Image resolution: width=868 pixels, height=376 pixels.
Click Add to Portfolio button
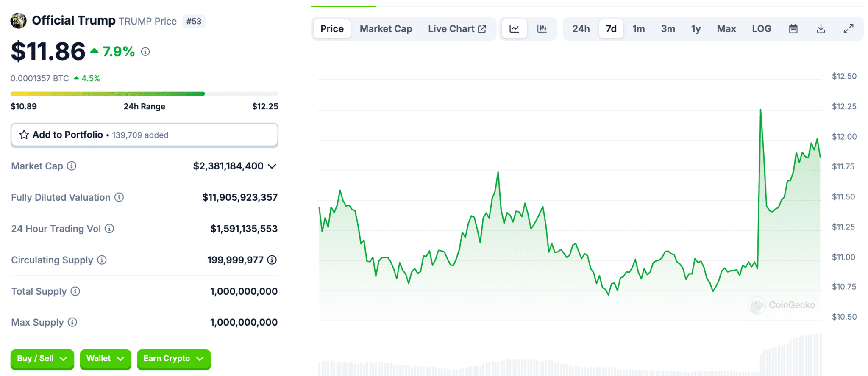point(145,135)
